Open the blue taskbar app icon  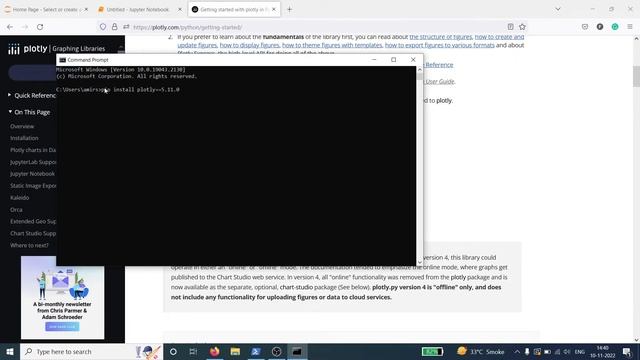click(x=256, y=351)
